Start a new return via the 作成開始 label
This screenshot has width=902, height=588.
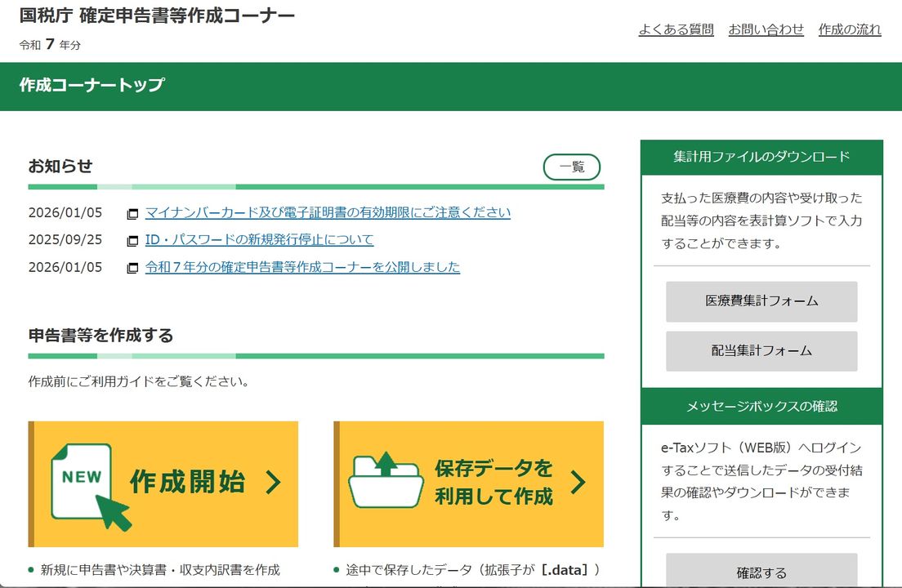point(187,483)
